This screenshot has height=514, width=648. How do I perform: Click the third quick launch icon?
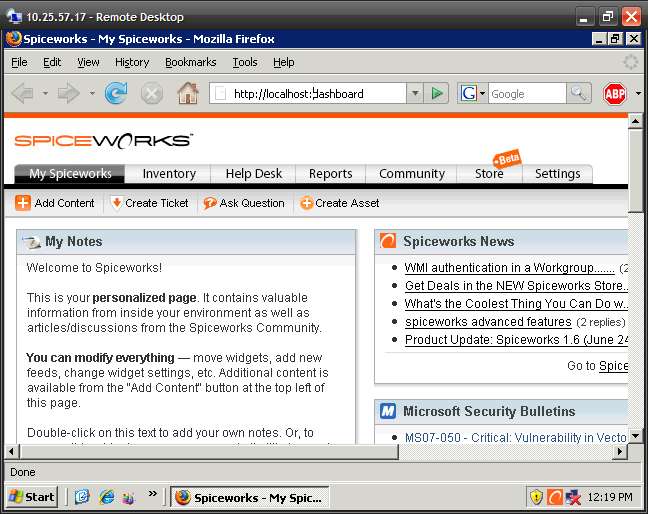tap(129, 498)
